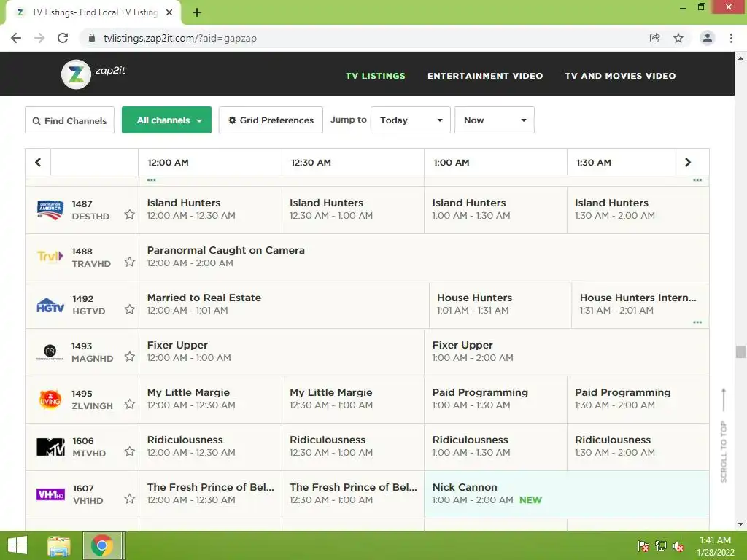747x560 pixels.
Task: Reload the page in Chrome
Action: [63, 38]
